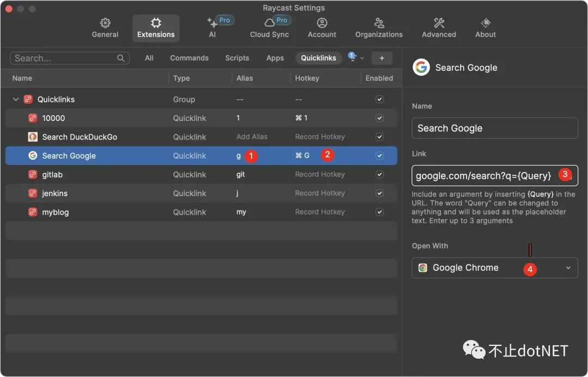Click the Search extensions field
The image size is (588, 377).
(70, 58)
